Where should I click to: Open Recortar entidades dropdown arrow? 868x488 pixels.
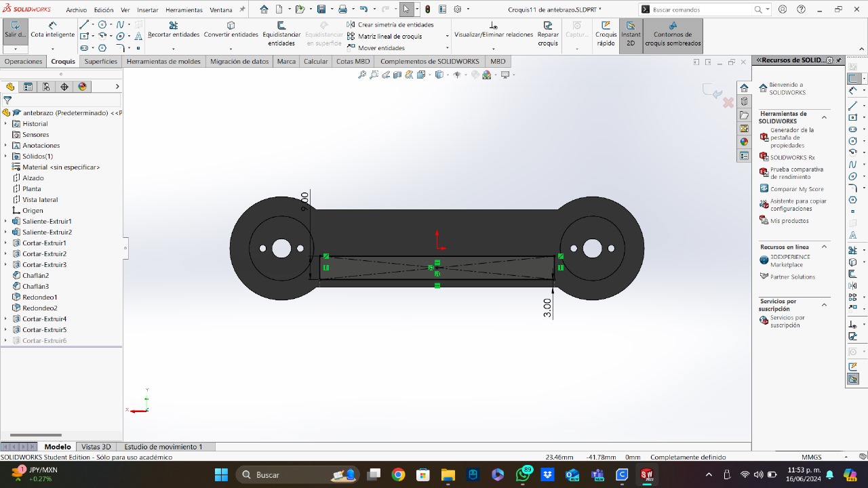[174, 49]
